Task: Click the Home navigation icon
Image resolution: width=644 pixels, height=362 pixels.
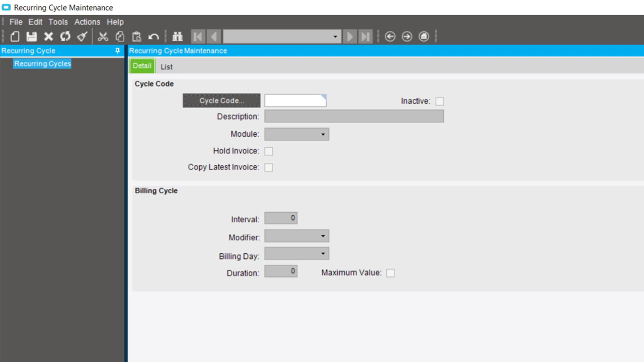Action: tap(424, 36)
